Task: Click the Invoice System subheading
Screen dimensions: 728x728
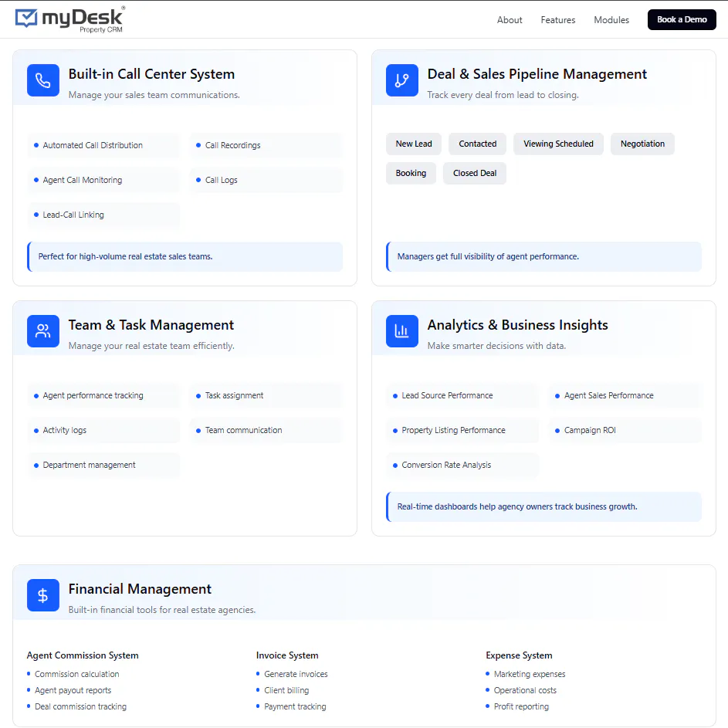Action: (x=287, y=655)
